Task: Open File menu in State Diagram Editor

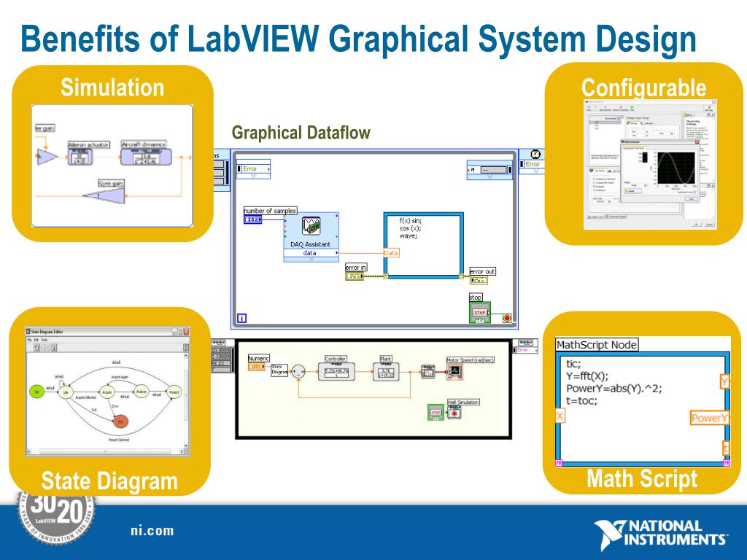Action: point(29,340)
